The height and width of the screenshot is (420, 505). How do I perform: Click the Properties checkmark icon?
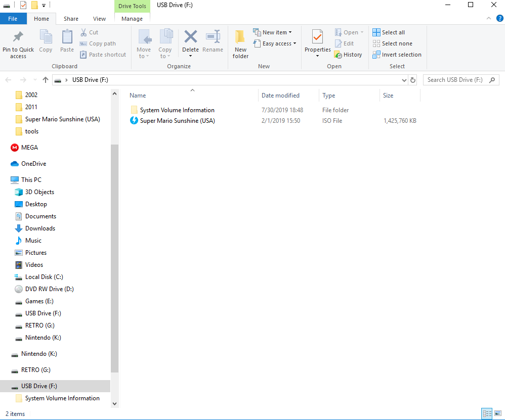click(318, 37)
